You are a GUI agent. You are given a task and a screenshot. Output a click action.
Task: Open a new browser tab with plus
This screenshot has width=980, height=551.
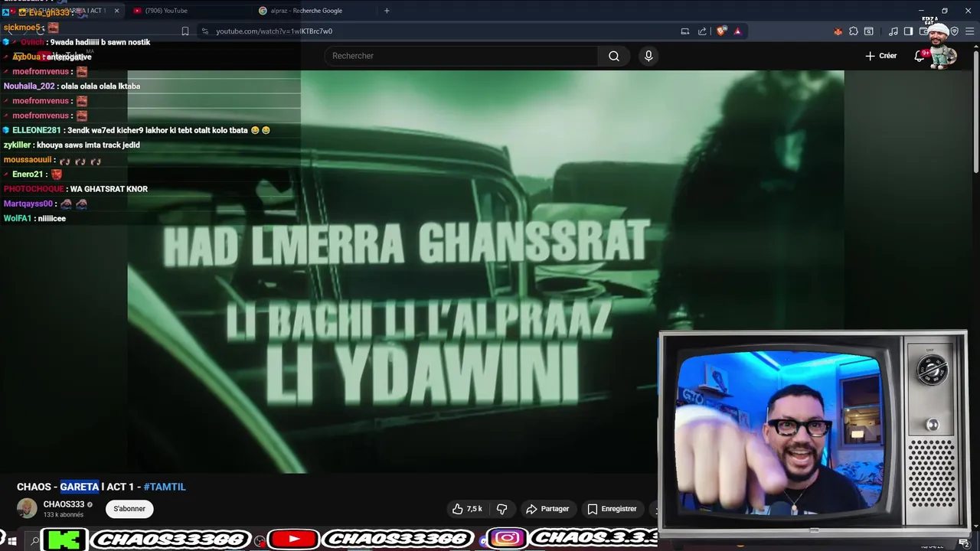click(387, 11)
